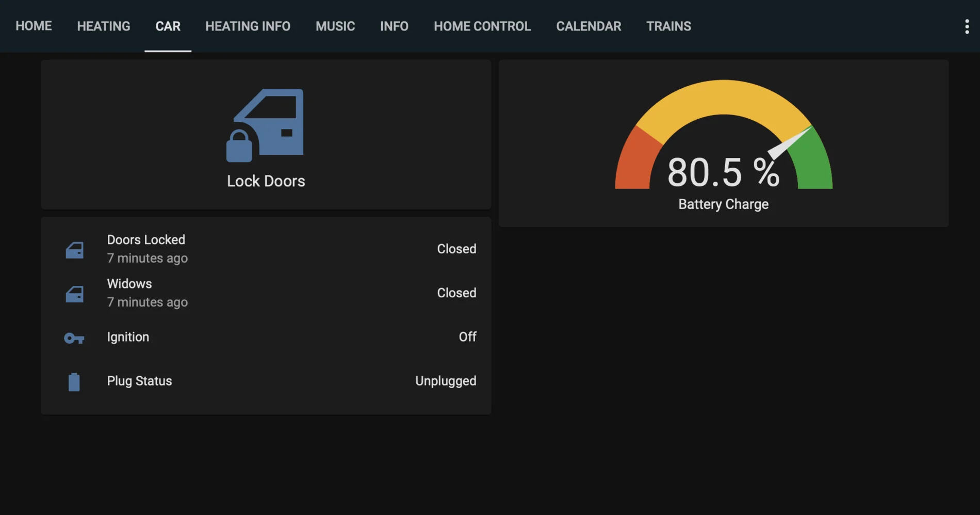Click '7 minutes ago' under Widows
980x515 pixels.
point(148,302)
